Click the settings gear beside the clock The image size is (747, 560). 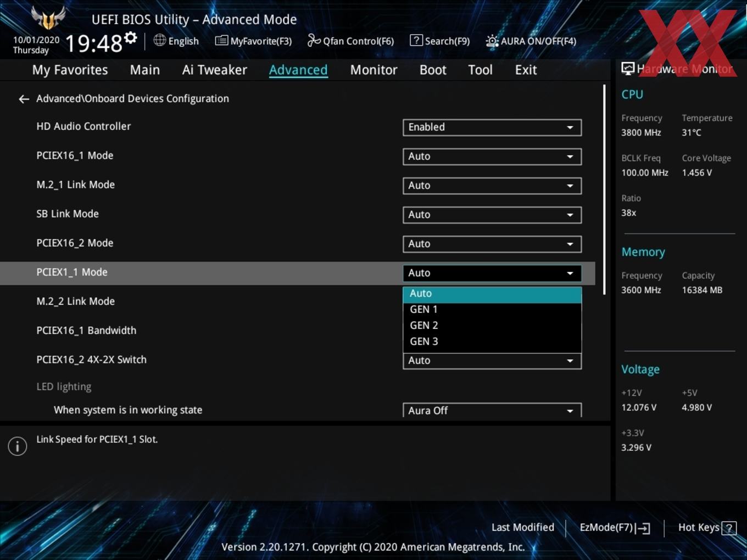(131, 38)
